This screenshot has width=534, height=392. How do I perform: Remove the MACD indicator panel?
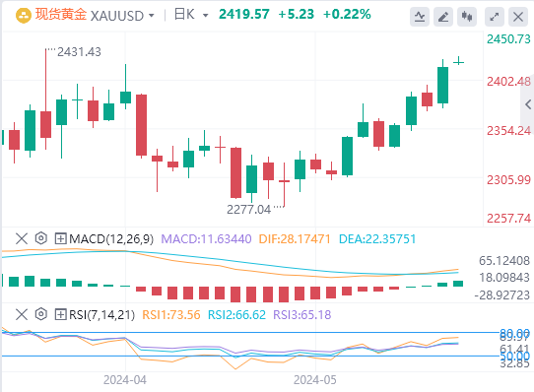(22, 238)
